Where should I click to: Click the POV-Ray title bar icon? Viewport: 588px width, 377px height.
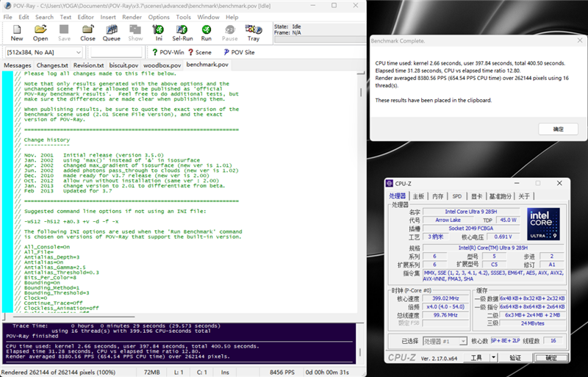point(7,6)
